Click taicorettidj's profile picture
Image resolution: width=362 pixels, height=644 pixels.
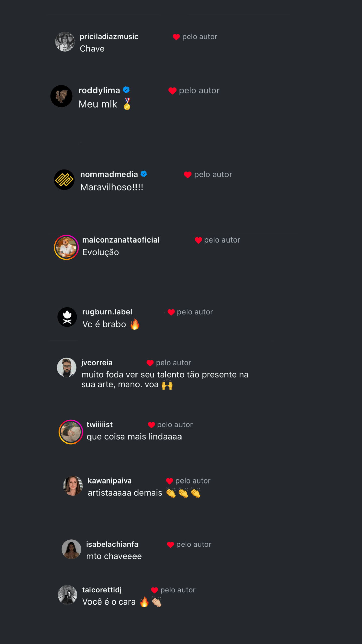pos(67,595)
